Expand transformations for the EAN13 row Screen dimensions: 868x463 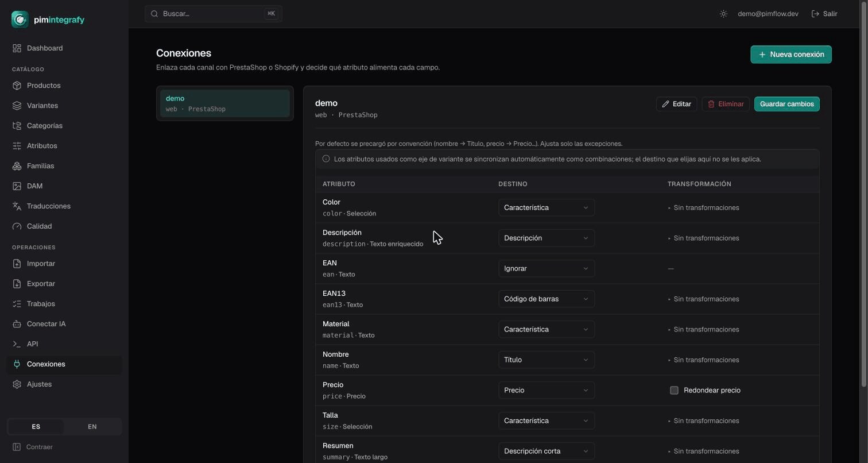click(x=703, y=299)
